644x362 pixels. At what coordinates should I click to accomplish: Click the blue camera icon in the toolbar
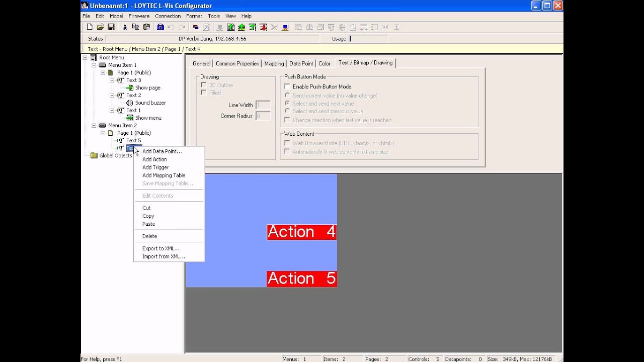pyautogui.click(x=160, y=27)
